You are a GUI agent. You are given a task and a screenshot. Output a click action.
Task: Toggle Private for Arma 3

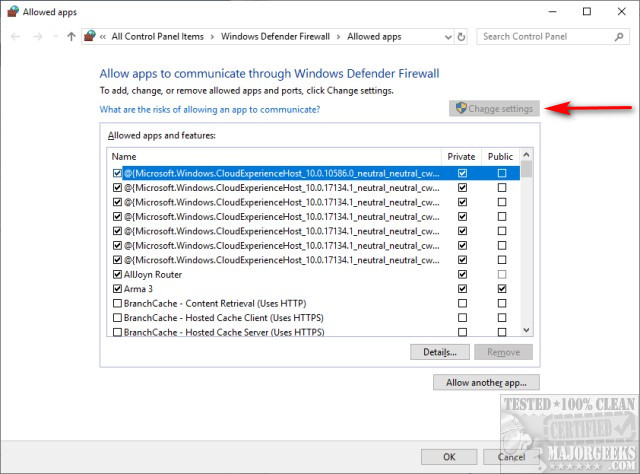pyautogui.click(x=462, y=289)
